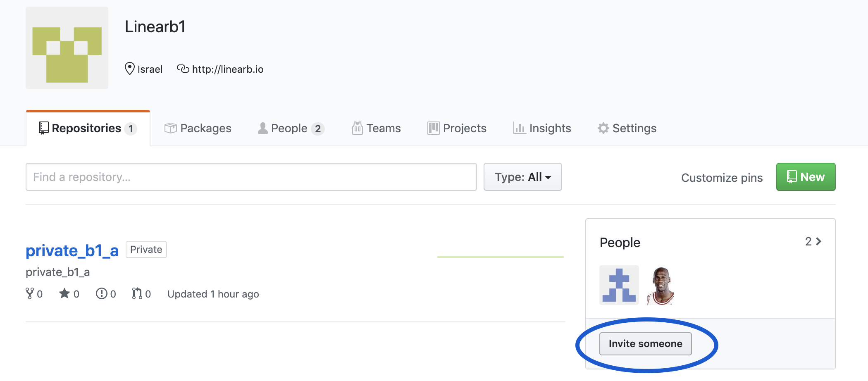This screenshot has height=381, width=868.
Task: Expand People list via the chevron arrow
Action: click(x=818, y=241)
